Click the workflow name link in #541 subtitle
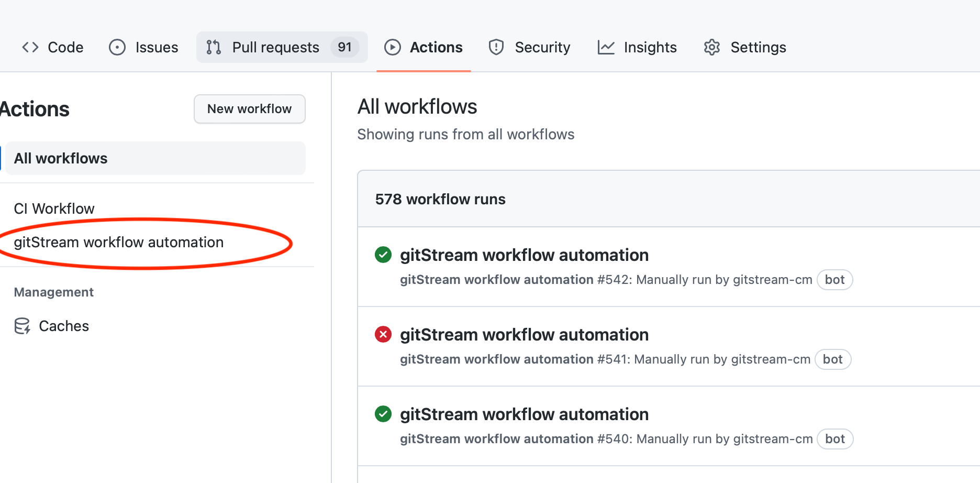The height and width of the screenshot is (483, 980). click(x=497, y=359)
